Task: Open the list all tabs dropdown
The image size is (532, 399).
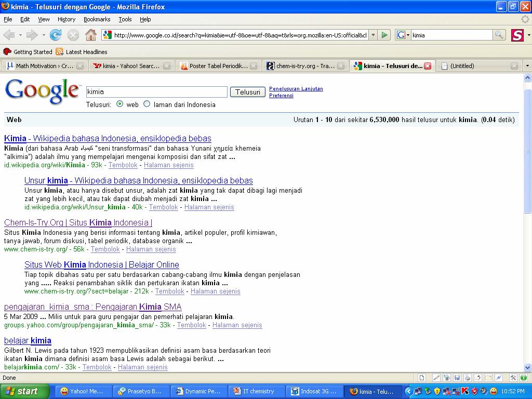Action: pyautogui.click(x=527, y=66)
